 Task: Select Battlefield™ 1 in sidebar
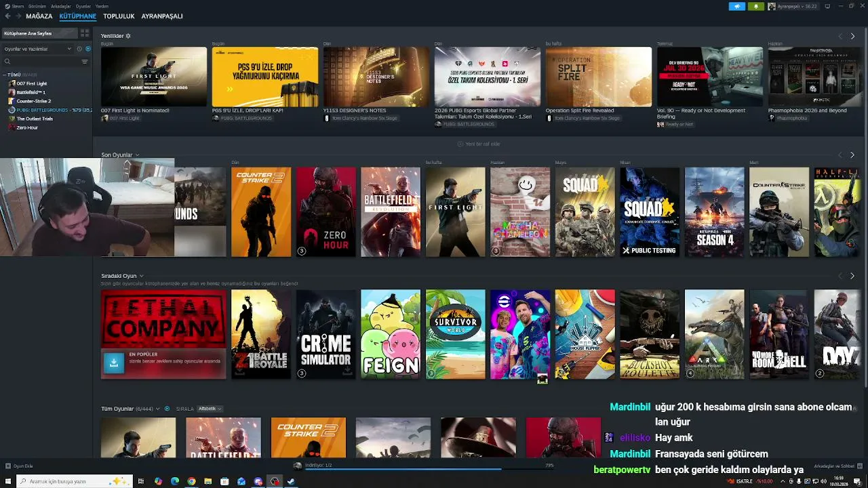[31, 92]
